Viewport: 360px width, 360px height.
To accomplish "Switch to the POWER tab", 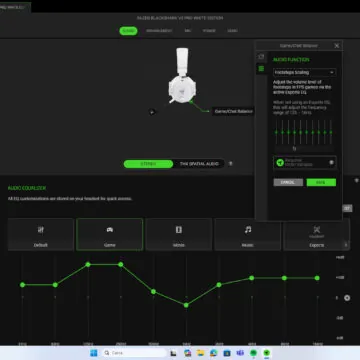I will 209,31.
